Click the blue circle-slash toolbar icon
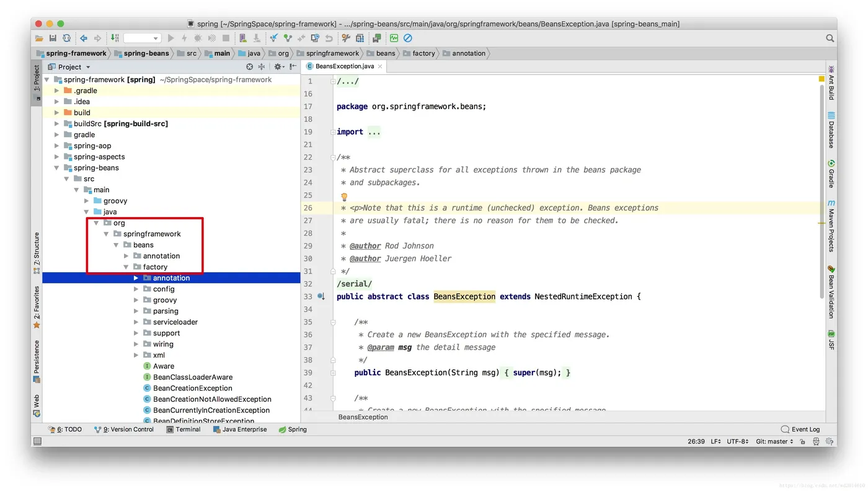This screenshot has height=491, width=868. pyautogui.click(x=407, y=38)
